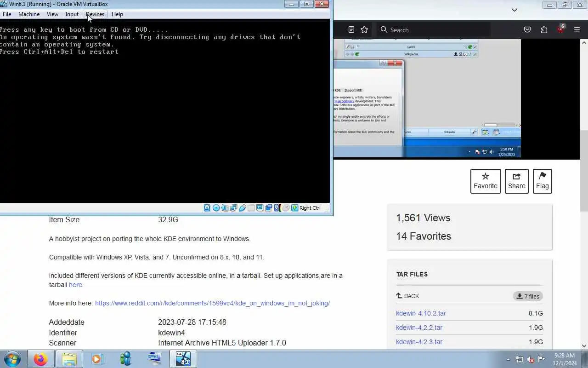The image size is (588, 368).
Task: Click the Item Size value 32.9G
Action: point(168,219)
